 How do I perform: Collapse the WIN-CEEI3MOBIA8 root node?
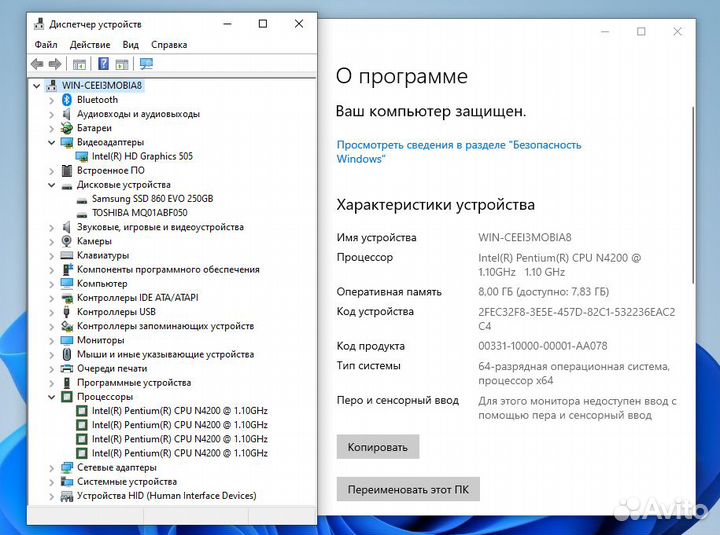(37, 85)
